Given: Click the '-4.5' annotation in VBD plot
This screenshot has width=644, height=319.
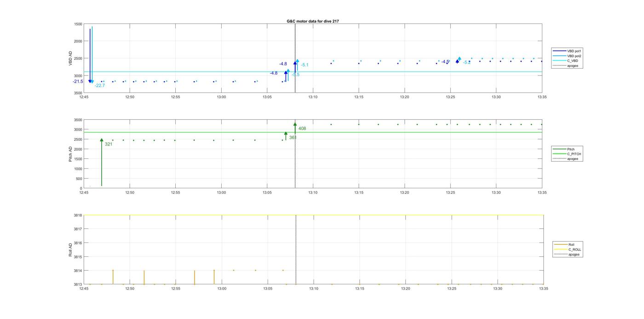Looking at the screenshot, I should (x=445, y=62).
